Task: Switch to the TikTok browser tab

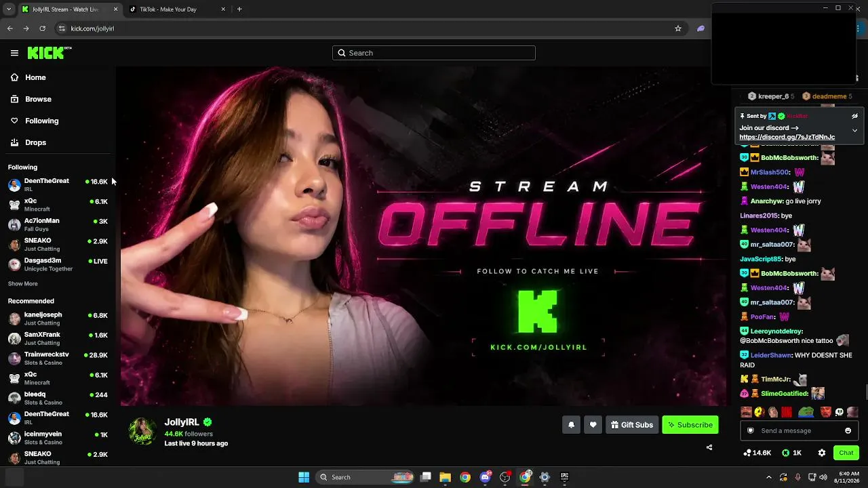Action: pos(176,9)
